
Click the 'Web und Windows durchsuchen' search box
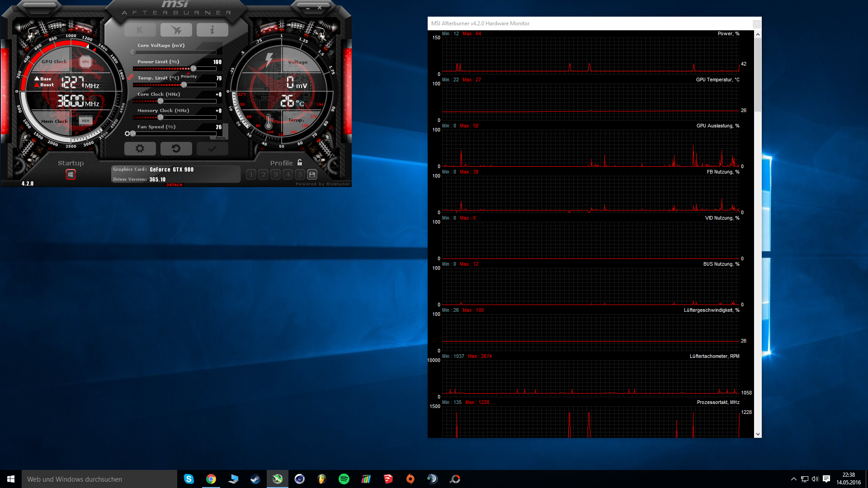coord(99,479)
